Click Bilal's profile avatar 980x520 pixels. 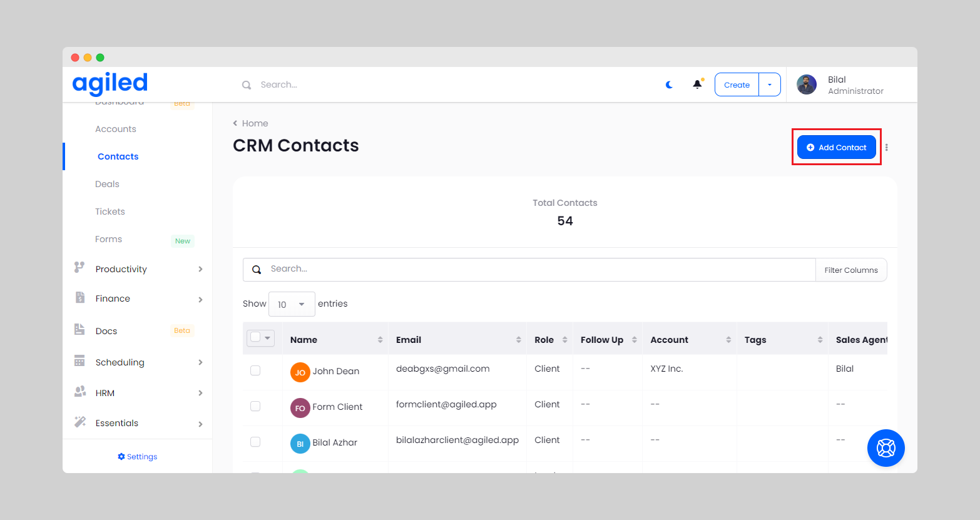(x=807, y=84)
